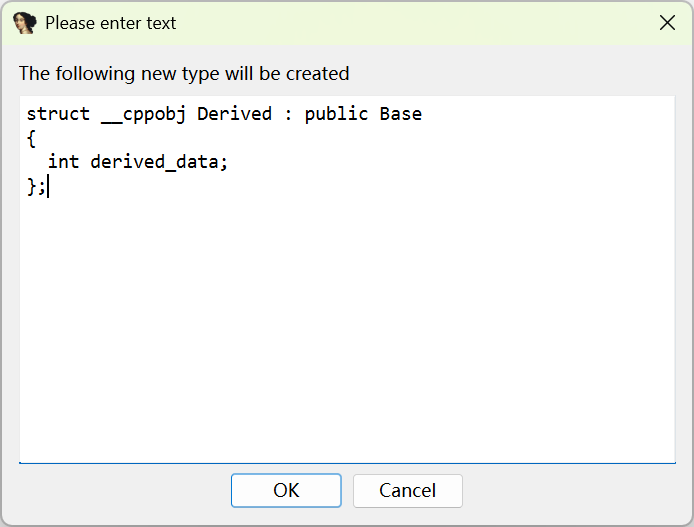The width and height of the screenshot is (694, 527).
Task: Close the Please enter text dialog
Action: pos(667,23)
